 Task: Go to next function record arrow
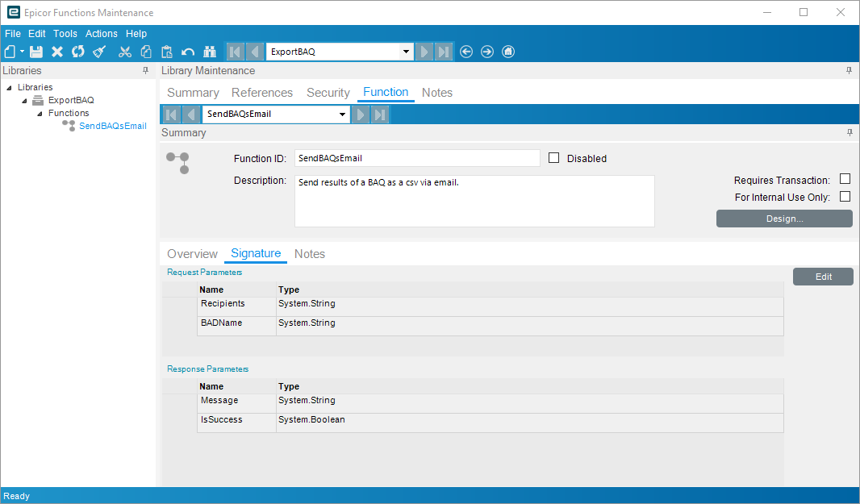[x=361, y=114]
